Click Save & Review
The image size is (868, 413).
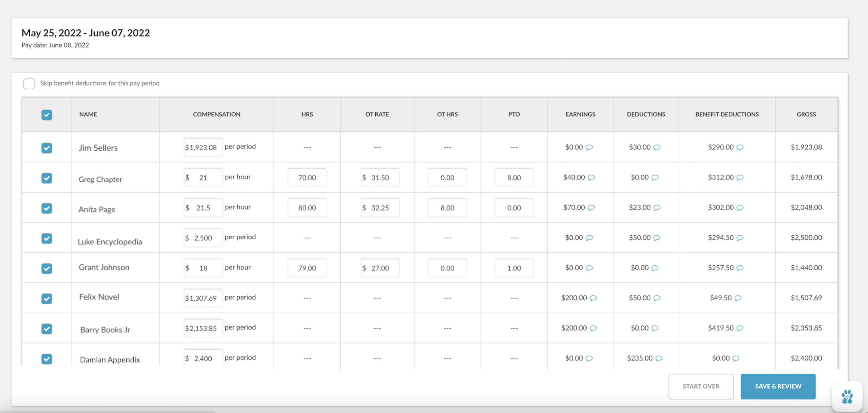(x=778, y=386)
